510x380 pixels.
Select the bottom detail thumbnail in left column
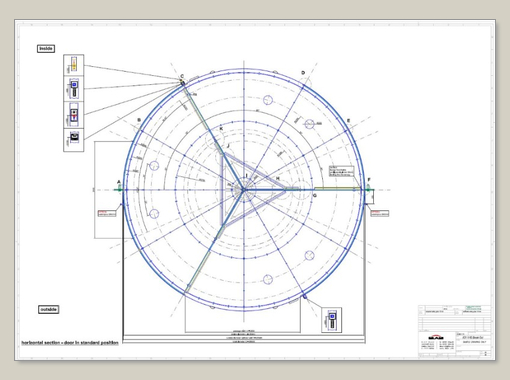[x=74, y=140]
